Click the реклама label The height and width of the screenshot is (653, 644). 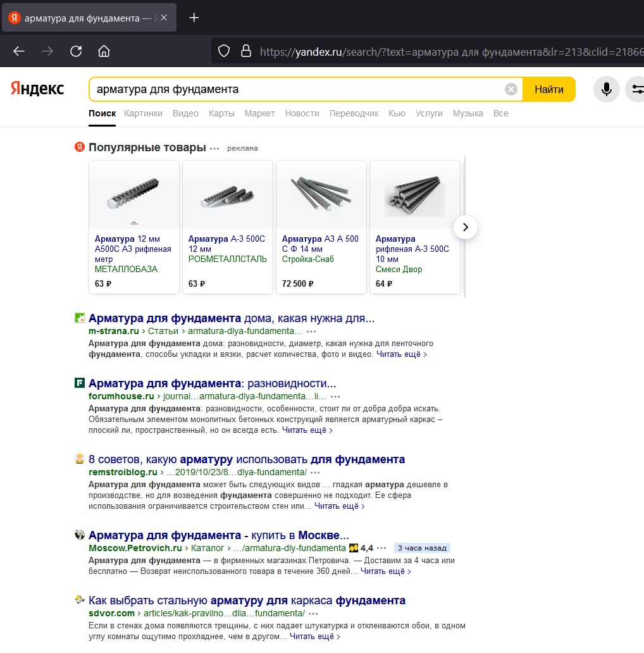coord(242,148)
